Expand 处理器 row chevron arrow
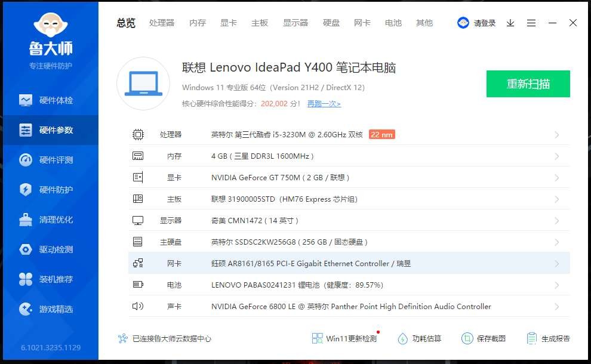This screenshot has height=364, width=591. pos(557,135)
